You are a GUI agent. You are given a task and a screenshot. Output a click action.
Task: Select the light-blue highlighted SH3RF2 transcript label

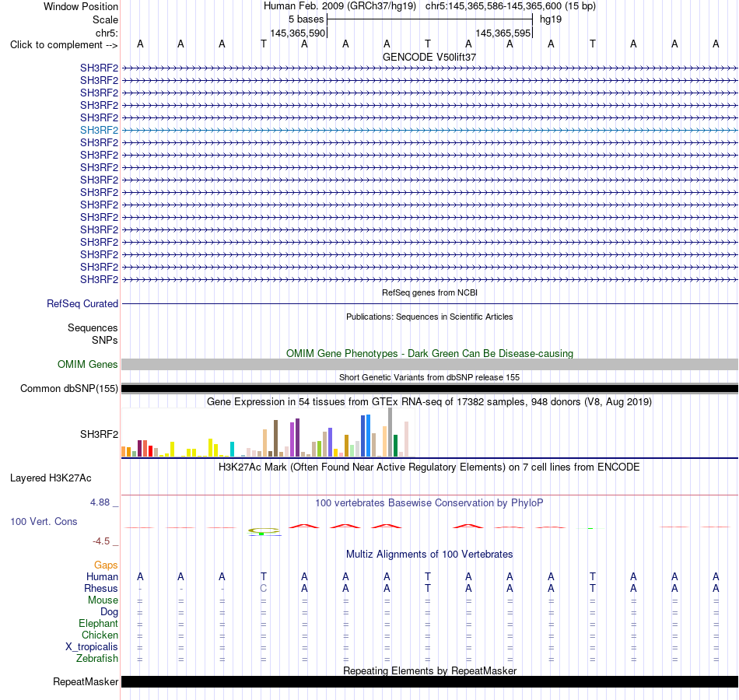click(x=99, y=130)
